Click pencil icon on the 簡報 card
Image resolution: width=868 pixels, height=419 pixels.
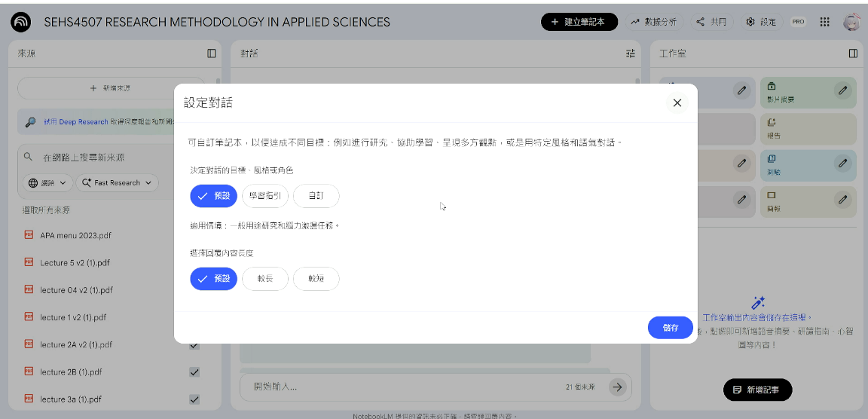(842, 200)
